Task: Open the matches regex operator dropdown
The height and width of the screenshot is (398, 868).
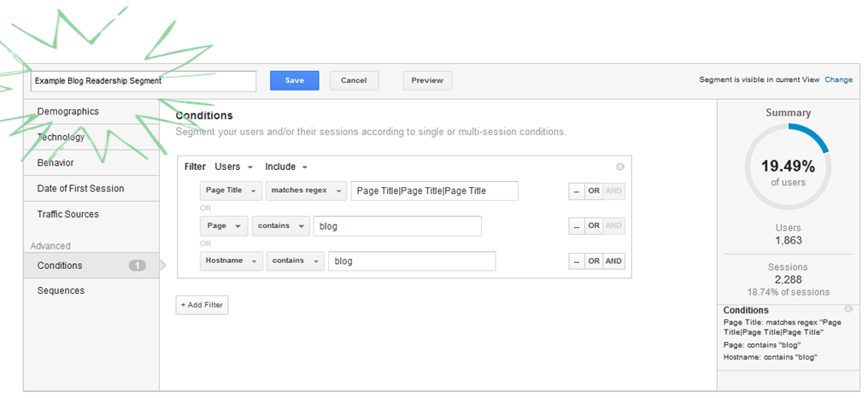Action: [307, 190]
